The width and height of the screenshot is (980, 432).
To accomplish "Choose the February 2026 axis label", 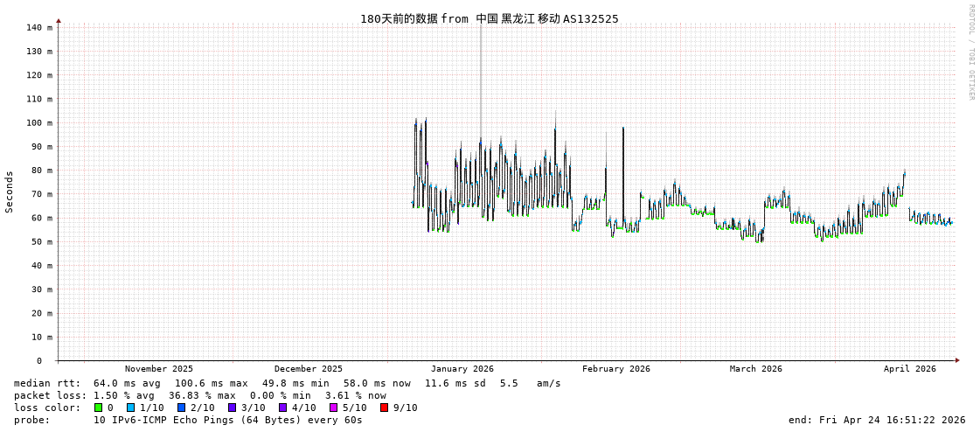I will coord(616,369).
